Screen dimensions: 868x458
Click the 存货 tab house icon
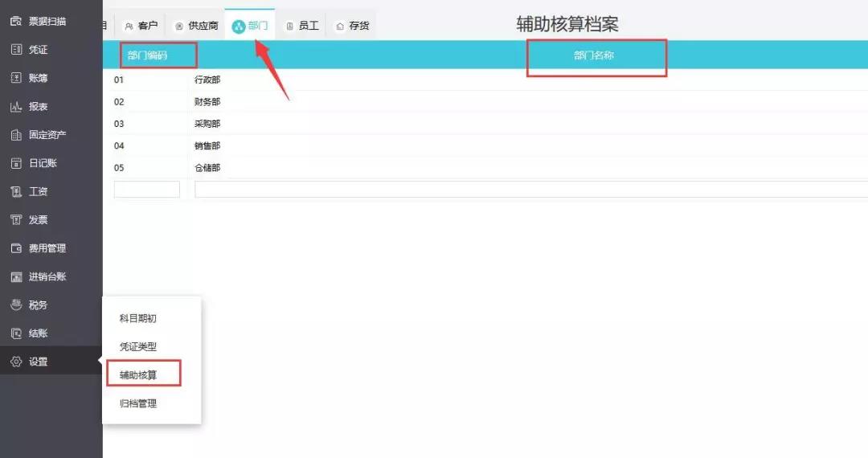(x=340, y=26)
